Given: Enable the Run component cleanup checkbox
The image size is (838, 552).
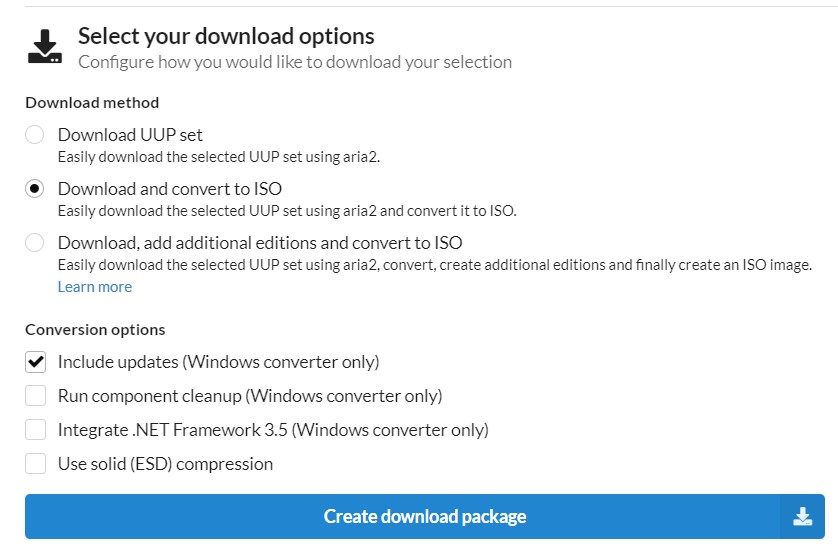Looking at the screenshot, I should point(35,396).
